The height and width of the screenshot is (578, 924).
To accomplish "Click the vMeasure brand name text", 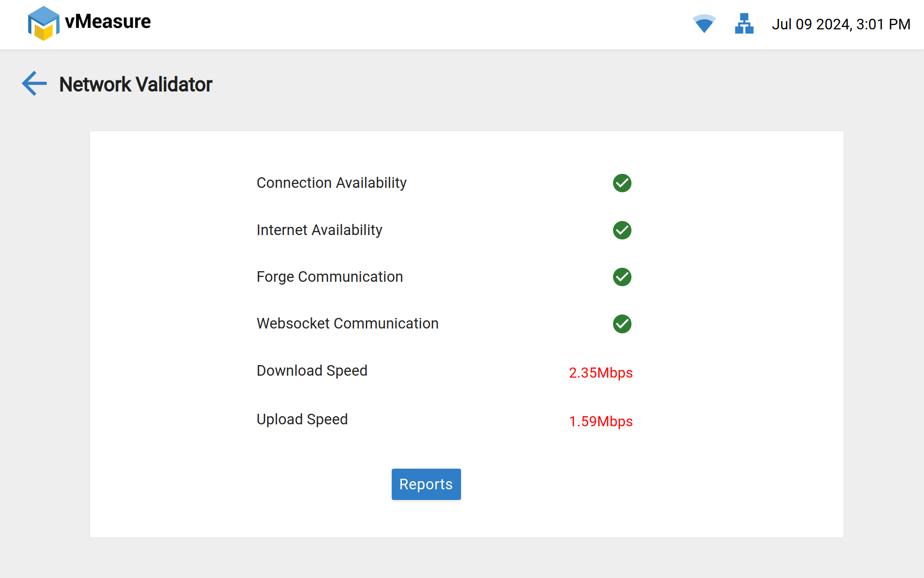I will 108,22.
